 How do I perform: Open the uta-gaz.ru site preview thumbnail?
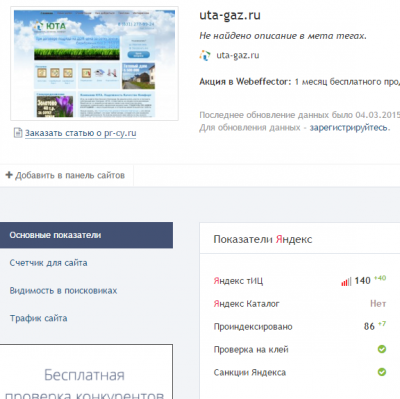[x=94, y=63]
